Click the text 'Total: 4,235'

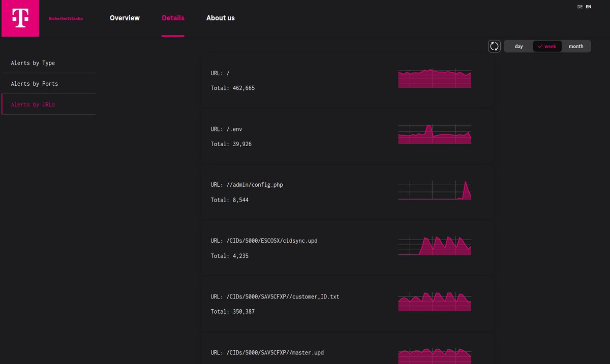(230, 256)
